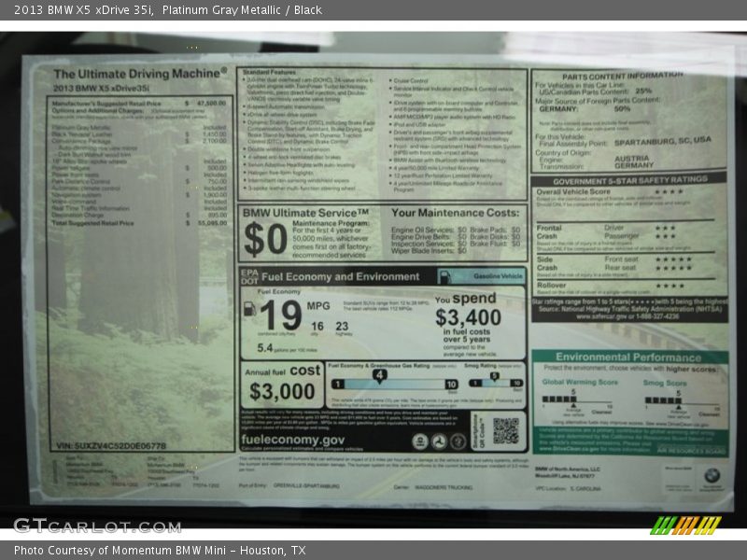
Task: Click the "Annual fuel cost" label
Action: 283,371
